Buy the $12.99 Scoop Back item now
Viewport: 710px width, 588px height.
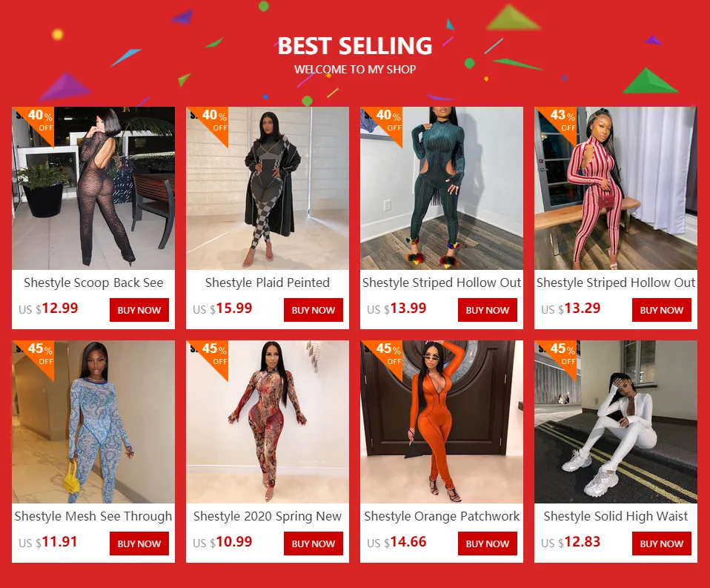(139, 310)
